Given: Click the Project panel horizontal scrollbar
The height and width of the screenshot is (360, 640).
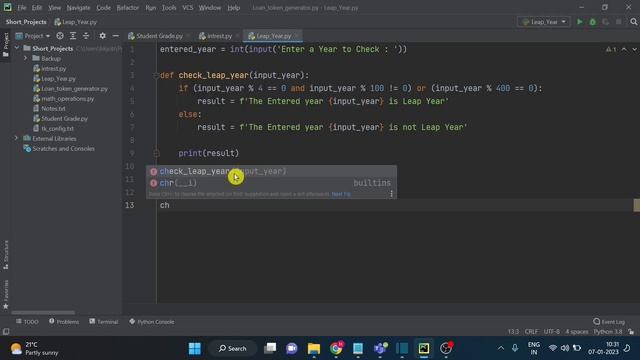Looking at the screenshot, I should coord(43,313).
